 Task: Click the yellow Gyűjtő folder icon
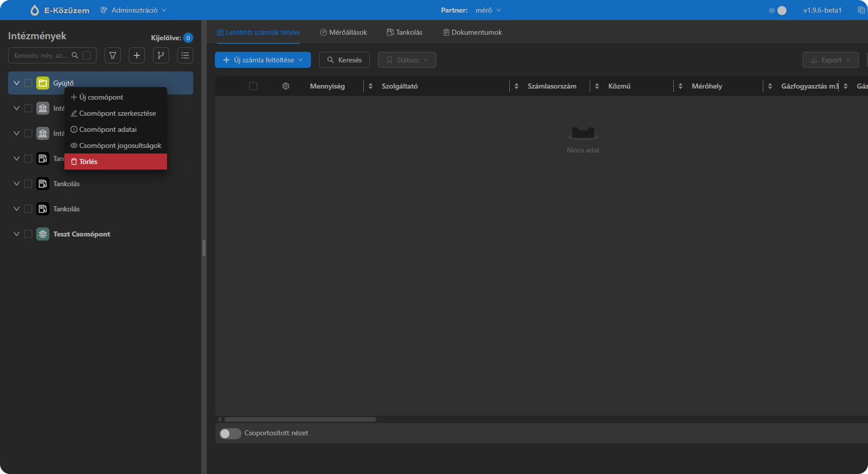43,83
